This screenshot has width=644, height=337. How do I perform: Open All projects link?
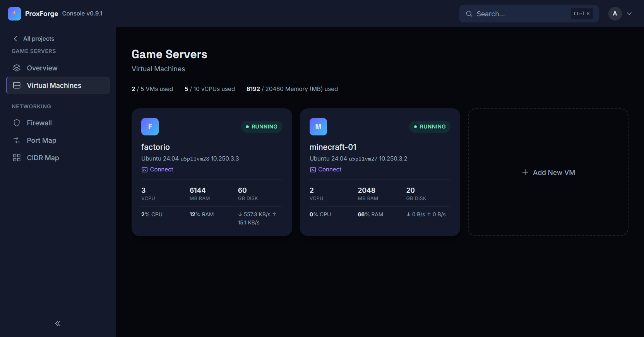pos(39,39)
